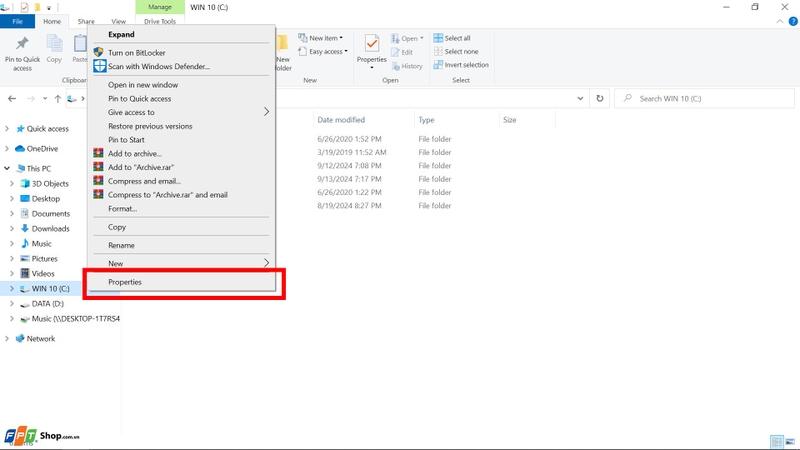Expand the 3D Objects node
This screenshot has height=450, width=800.
pos(12,183)
